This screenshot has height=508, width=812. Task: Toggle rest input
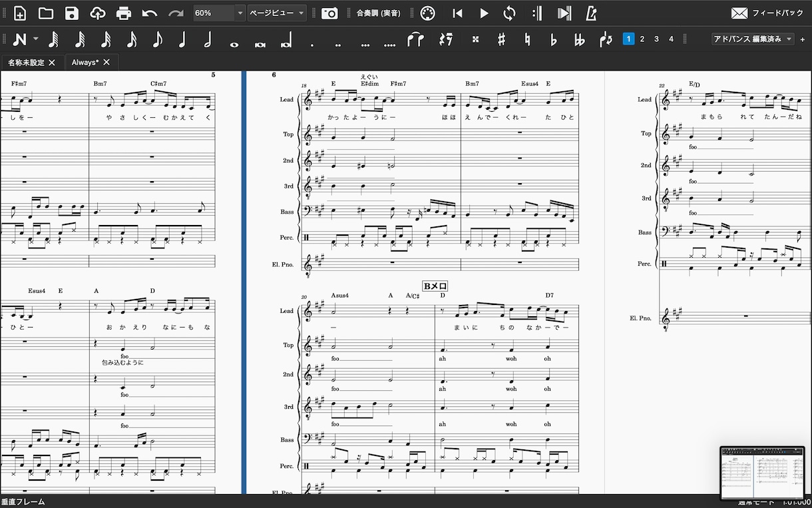point(447,39)
